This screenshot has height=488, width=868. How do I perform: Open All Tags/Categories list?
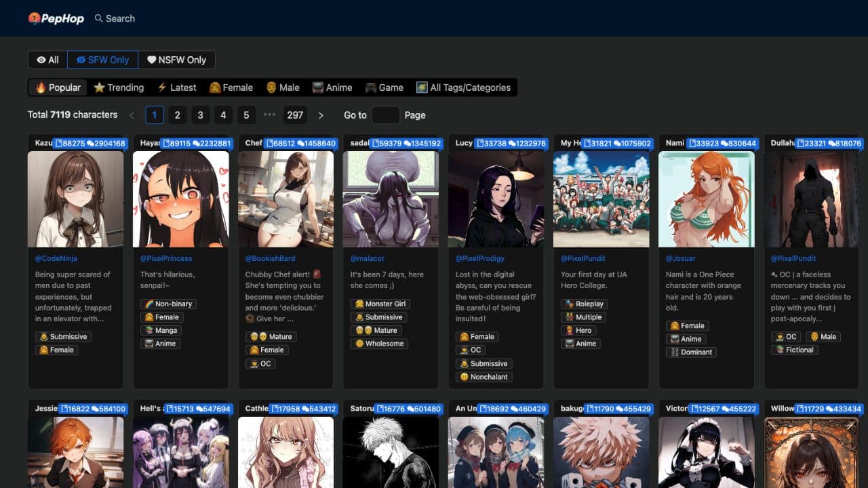click(463, 87)
